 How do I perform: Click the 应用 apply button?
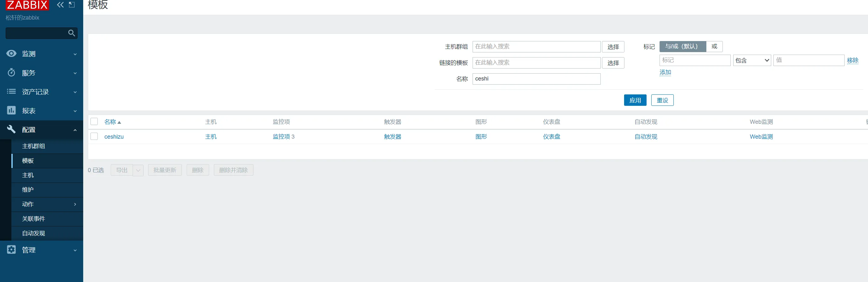click(635, 100)
